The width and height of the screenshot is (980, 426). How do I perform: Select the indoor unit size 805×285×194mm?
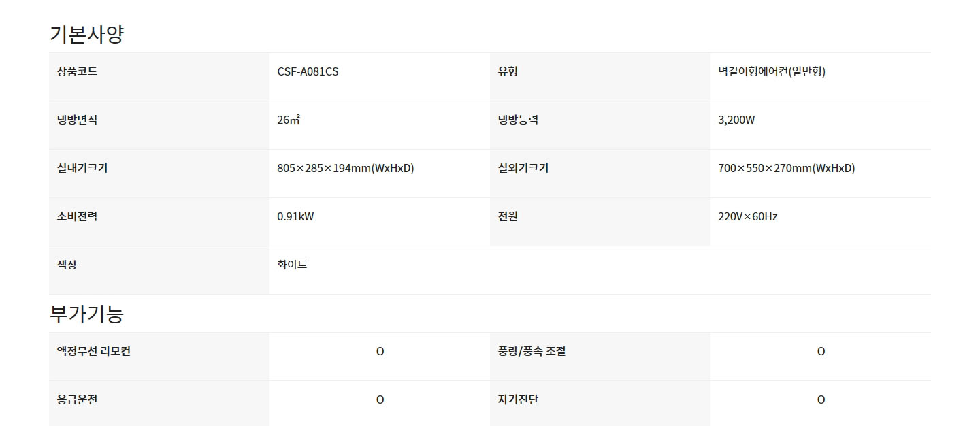346,168
